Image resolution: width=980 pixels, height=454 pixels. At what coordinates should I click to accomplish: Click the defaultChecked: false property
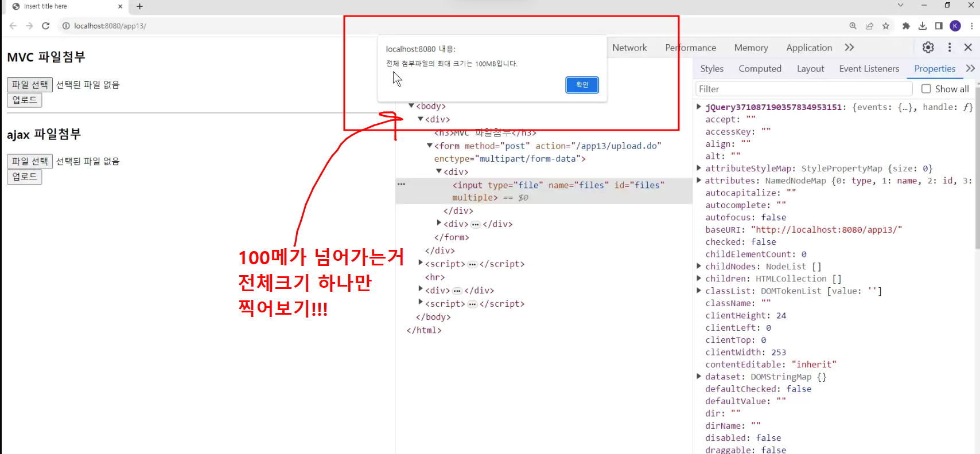(759, 389)
